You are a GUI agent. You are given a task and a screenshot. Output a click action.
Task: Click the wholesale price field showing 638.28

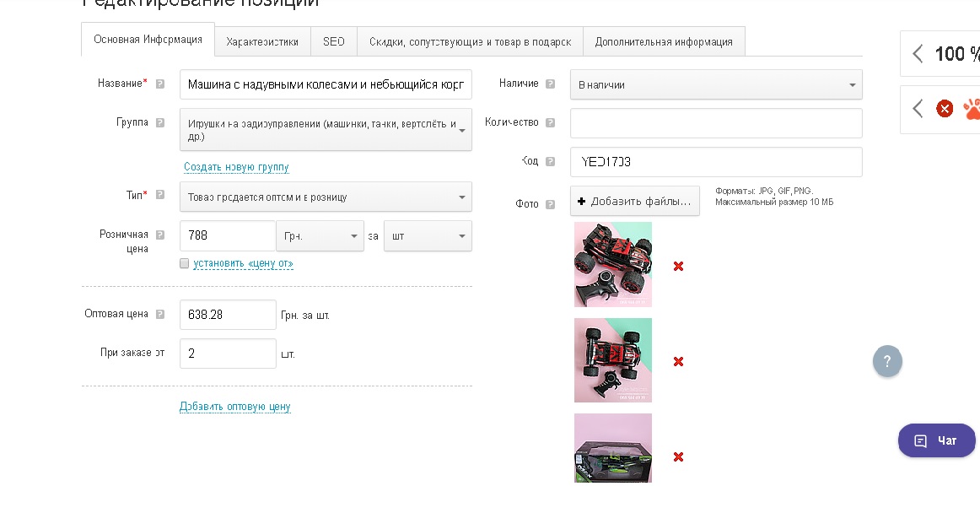(x=228, y=315)
